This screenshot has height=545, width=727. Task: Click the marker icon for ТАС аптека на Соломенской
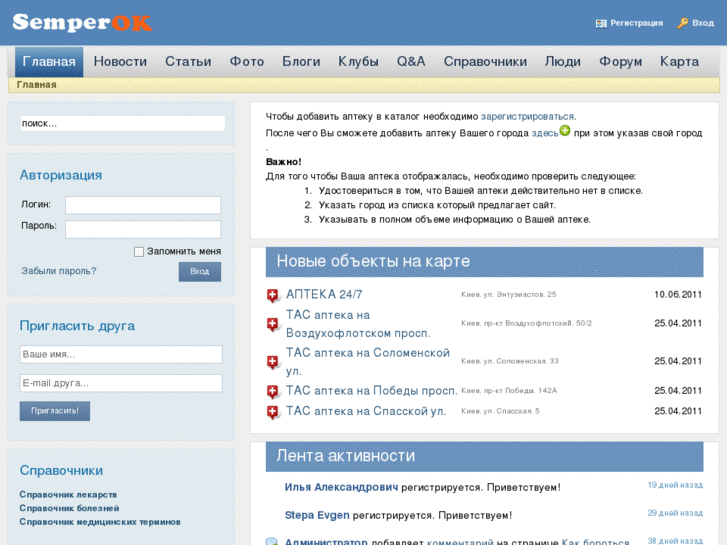point(273,362)
